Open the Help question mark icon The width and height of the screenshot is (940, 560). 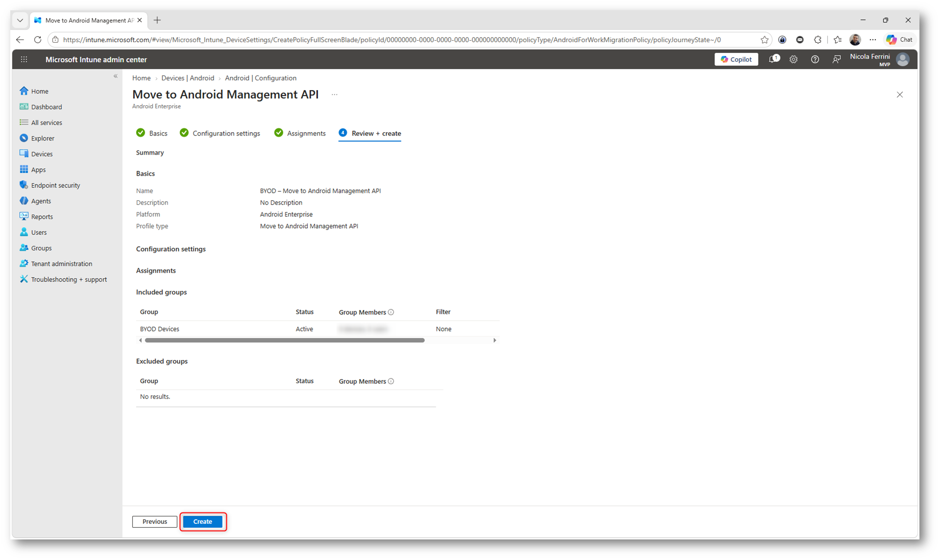pyautogui.click(x=815, y=59)
